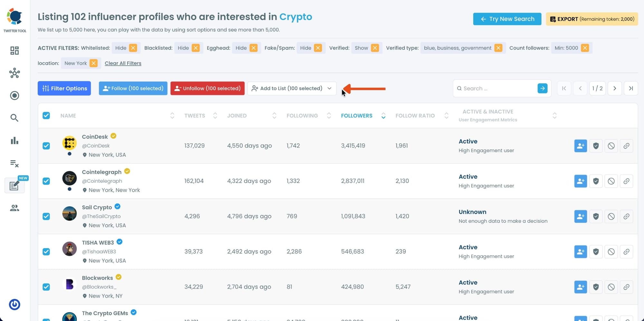Jump to the last results page

tap(631, 88)
